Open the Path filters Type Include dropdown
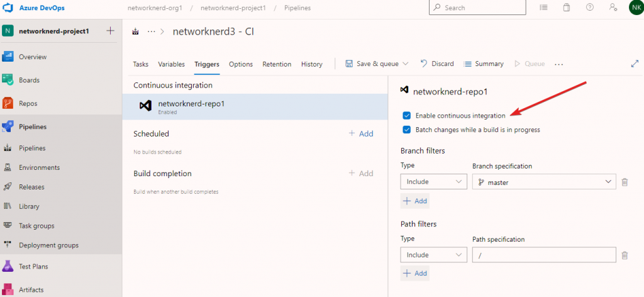The image size is (644, 297). [x=434, y=255]
